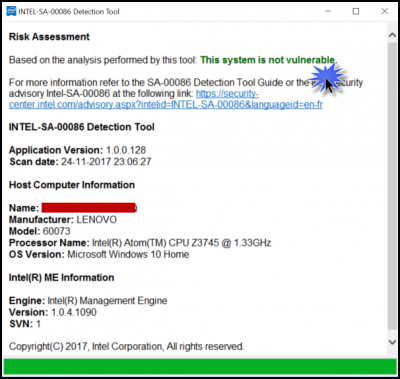The height and width of the screenshot is (379, 400).
Task: Click the 'Intel(R) ME Information' heading
Action: (x=62, y=277)
